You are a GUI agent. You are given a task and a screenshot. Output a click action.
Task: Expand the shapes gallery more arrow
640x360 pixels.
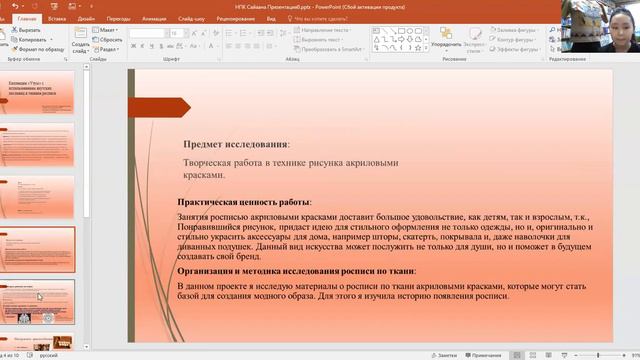point(426,48)
